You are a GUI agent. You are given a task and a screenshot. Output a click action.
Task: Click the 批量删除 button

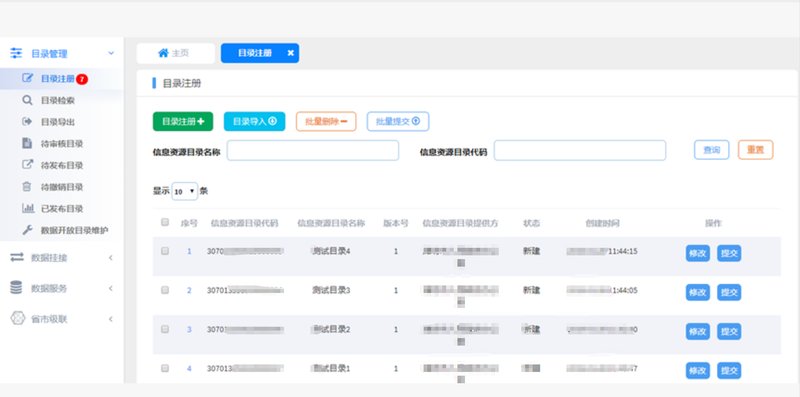(x=326, y=121)
